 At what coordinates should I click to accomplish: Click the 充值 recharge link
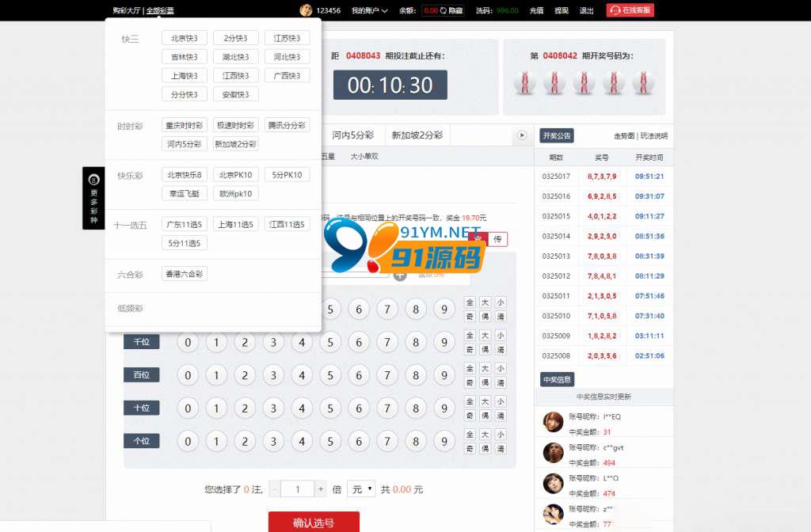[536, 10]
